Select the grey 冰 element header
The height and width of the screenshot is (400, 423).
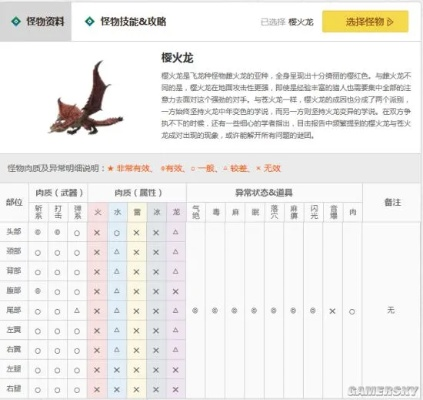coord(156,212)
